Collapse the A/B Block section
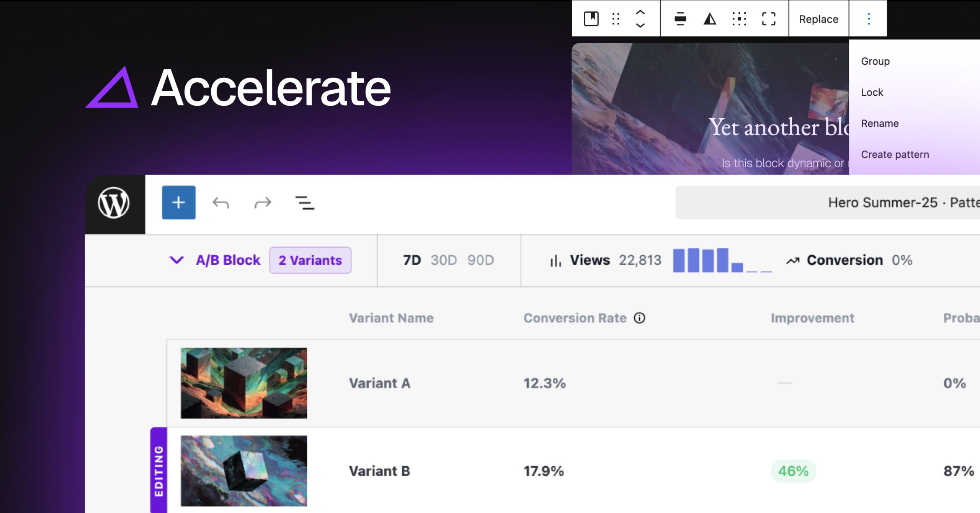Screen dimensions: 980x513 coord(176,260)
